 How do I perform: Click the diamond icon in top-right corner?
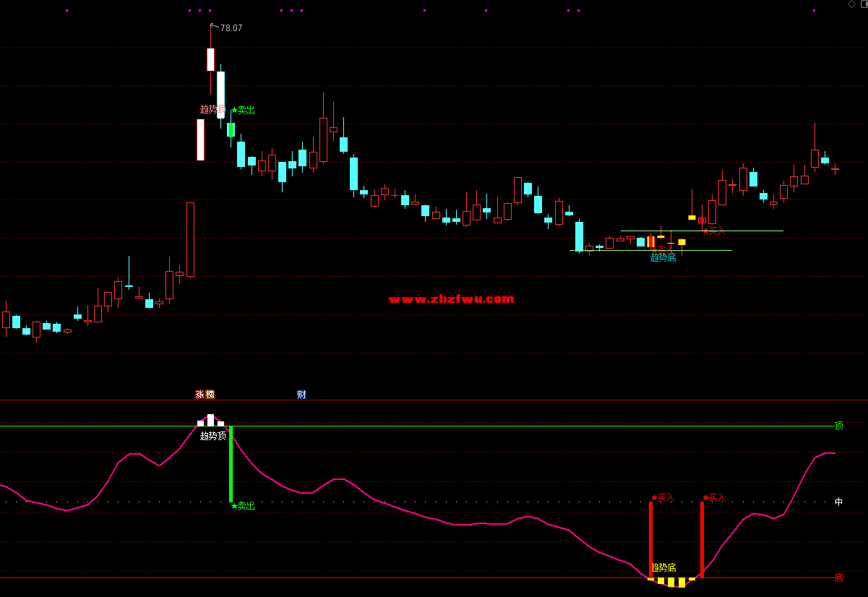pos(851,4)
